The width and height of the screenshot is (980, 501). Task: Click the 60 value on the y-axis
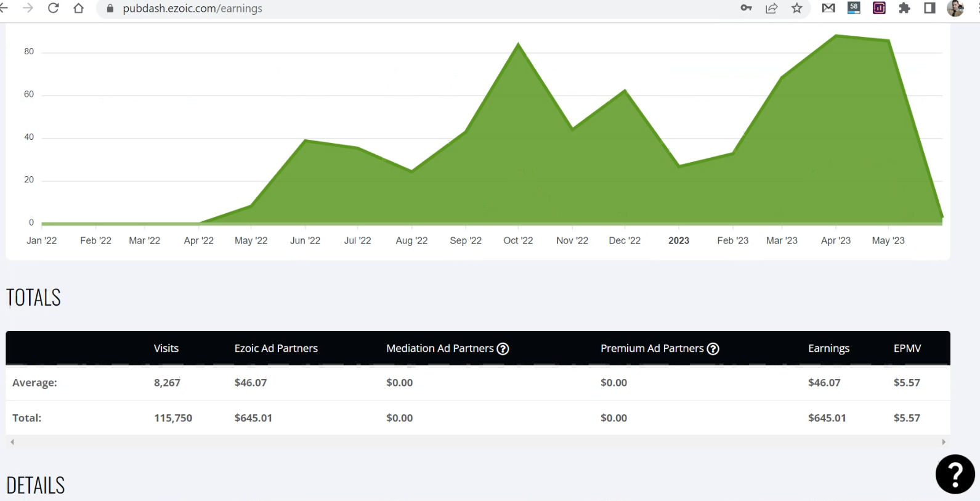pyautogui.click(x=29, y=94)
